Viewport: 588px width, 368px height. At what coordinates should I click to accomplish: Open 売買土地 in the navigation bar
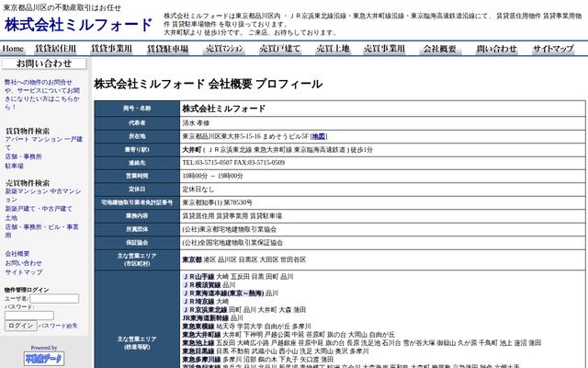point(333,49)
